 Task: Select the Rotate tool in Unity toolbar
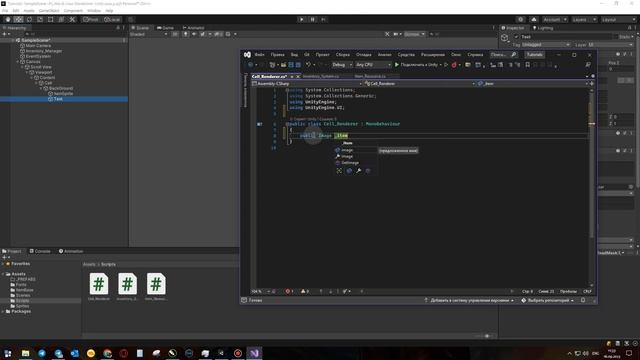coord(29,20)
